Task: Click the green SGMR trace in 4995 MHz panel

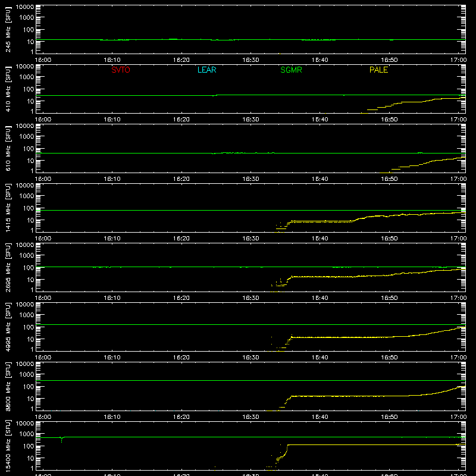Action: coord(250,324)
